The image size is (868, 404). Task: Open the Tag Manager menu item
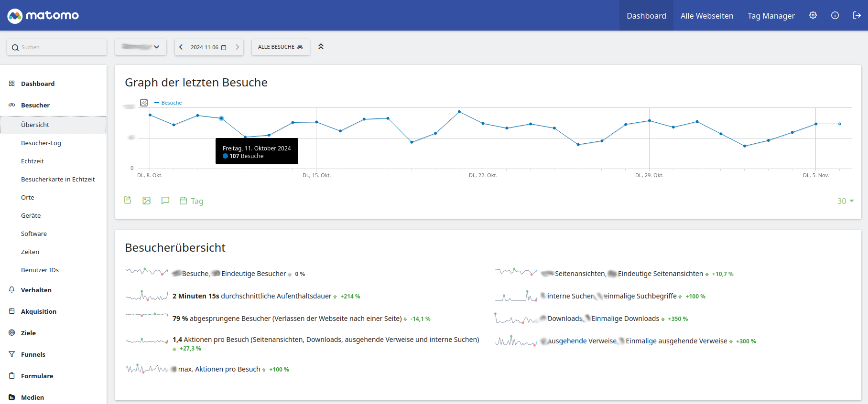[771, 16]
